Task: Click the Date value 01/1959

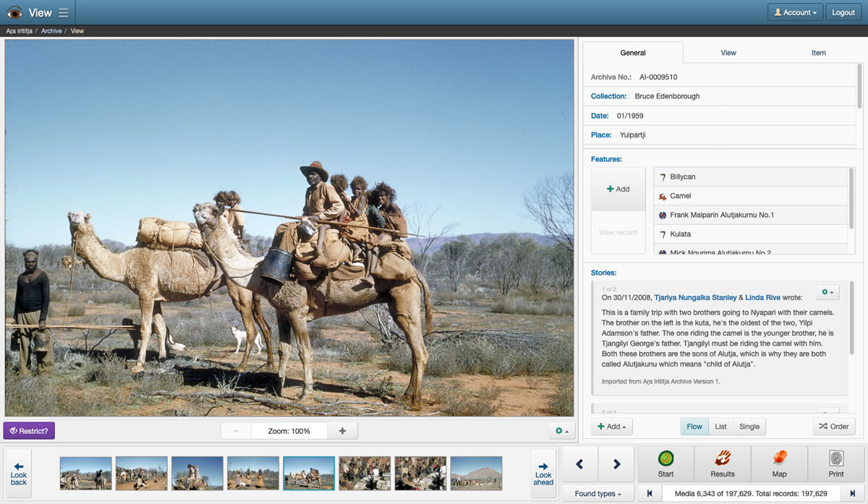Action: click(x=630, y=116)
